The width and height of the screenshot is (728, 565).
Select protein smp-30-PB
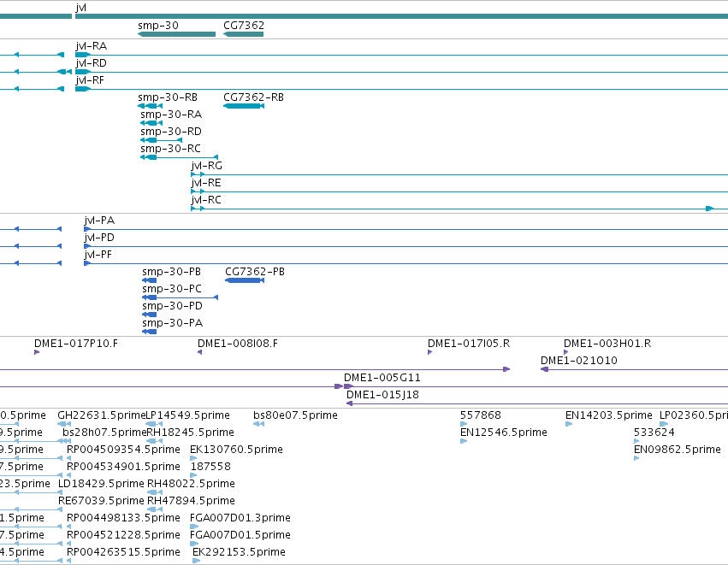pyautogui.click(x=172, y=272)
